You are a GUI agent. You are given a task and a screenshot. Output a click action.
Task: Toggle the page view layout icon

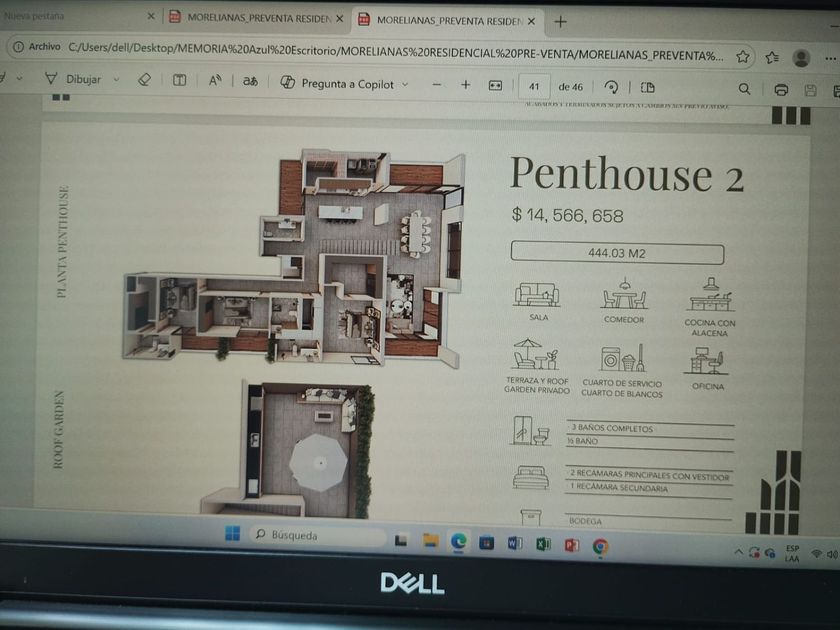coord(648,87)
